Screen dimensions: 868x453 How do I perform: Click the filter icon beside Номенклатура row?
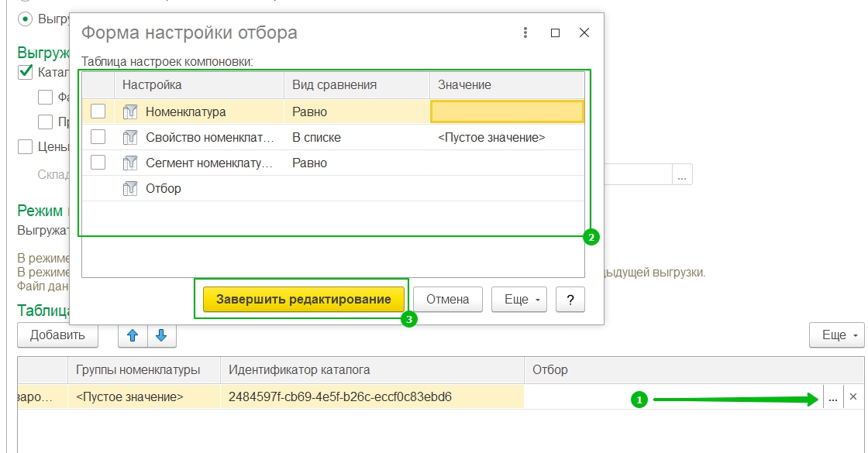click(x=130, y=112)
